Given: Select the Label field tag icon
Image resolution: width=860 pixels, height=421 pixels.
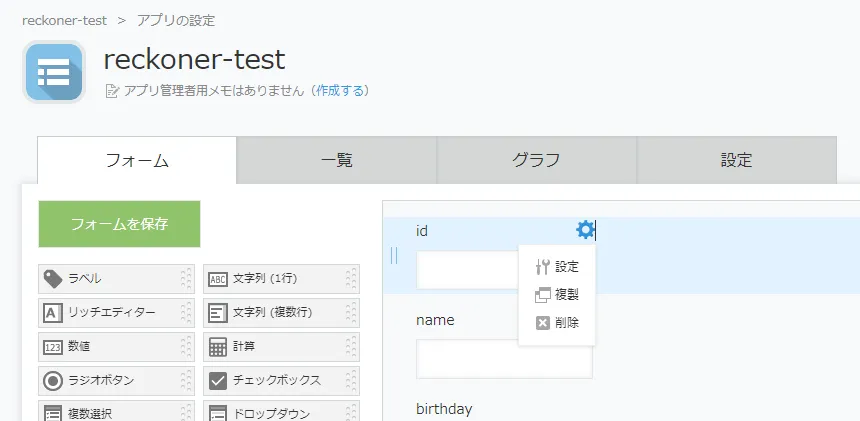Looking at the screenshot, I should click(53, 279).
